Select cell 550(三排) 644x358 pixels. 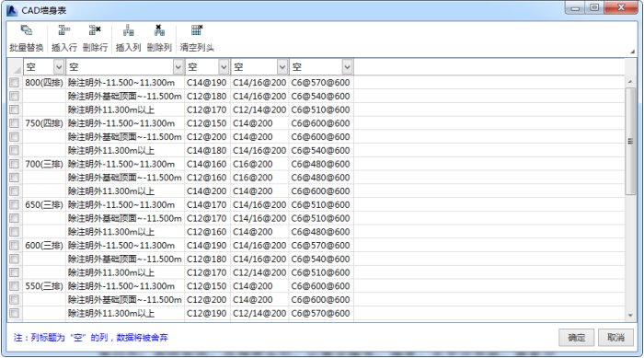point(44,286)
